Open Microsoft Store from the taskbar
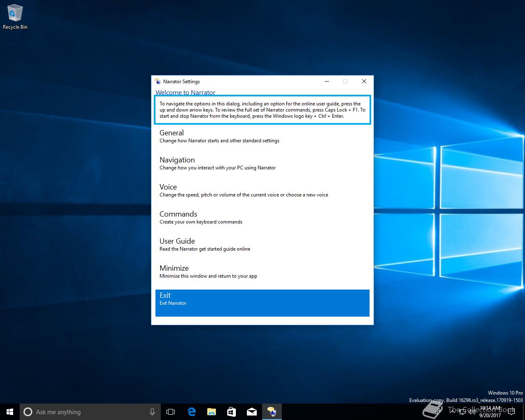Viewport: 525px width, 420px height. (231, 412)
